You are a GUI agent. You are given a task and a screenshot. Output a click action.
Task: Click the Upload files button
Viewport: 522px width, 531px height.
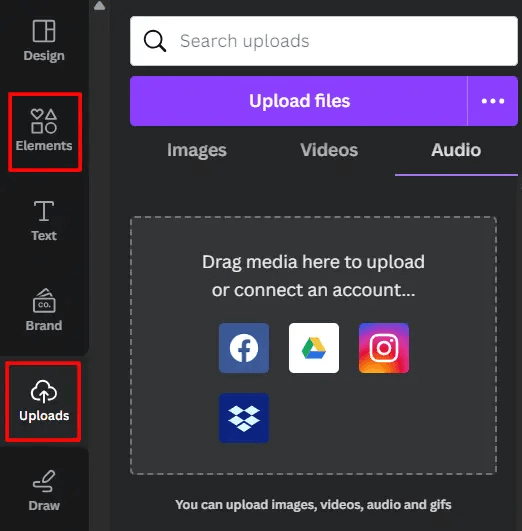[x=299, y=101]
